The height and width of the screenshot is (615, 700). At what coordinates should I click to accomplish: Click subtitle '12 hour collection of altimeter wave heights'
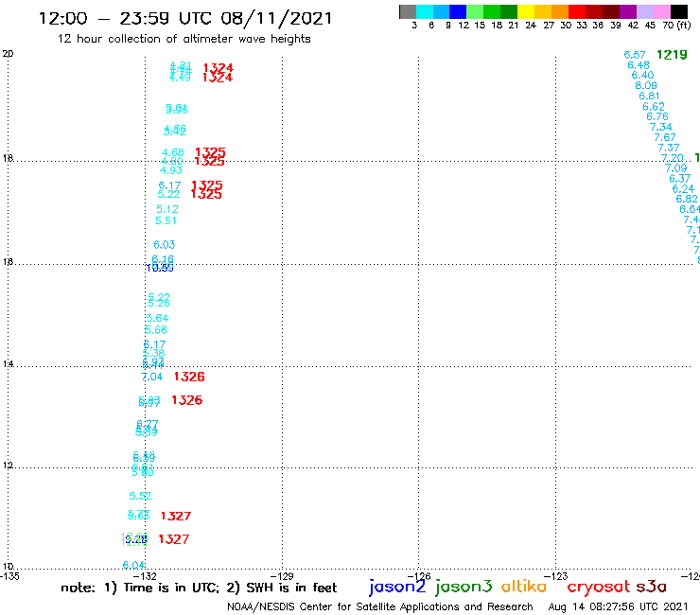184,39
